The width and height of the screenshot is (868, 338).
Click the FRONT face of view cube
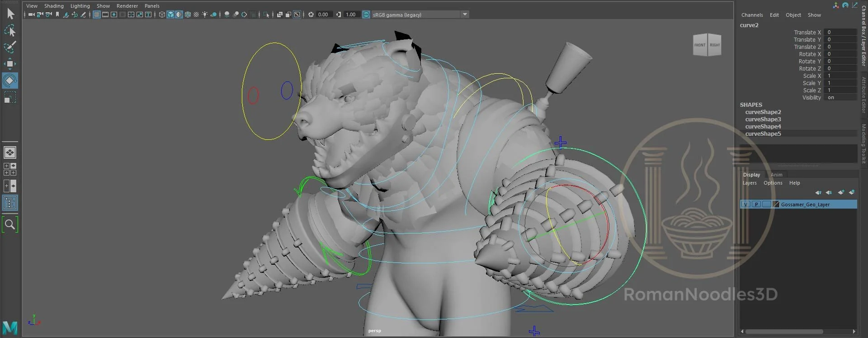click(x=700, y=45)
